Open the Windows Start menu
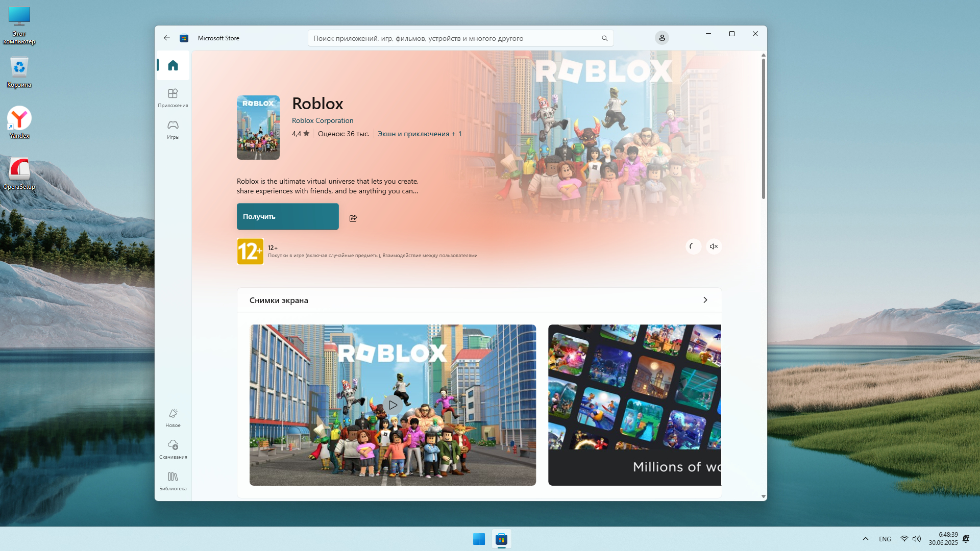 click(479, 539)
